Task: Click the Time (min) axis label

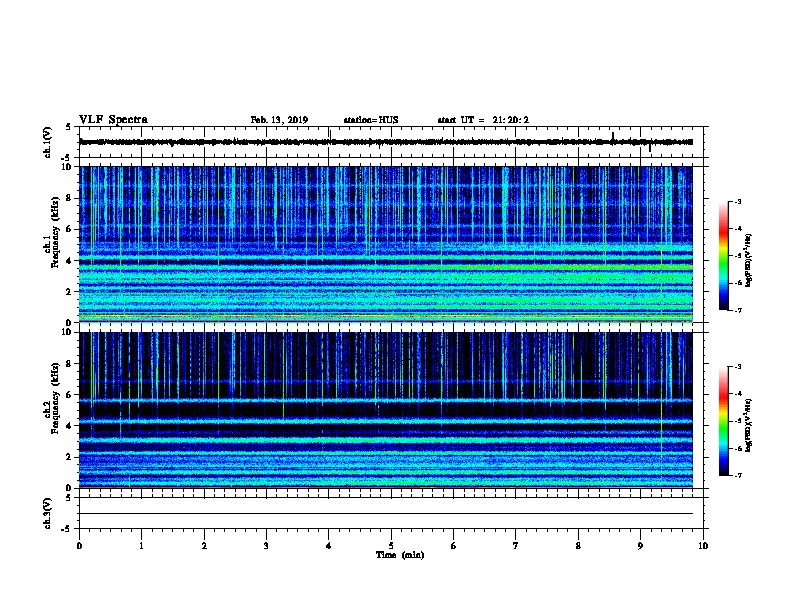Action: (x=400, y=555)
